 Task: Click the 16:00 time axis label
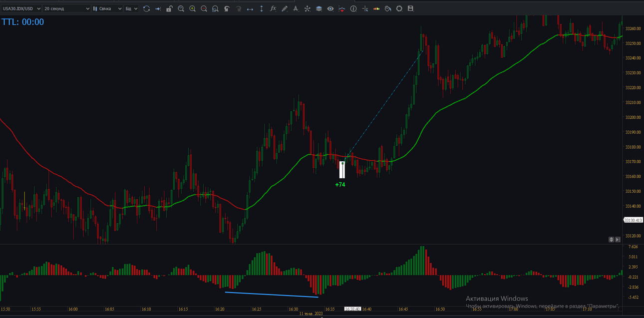pyautogui.click(x=73, y=310)
